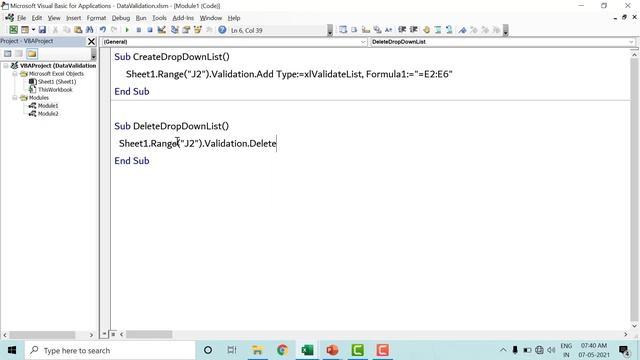Click the Complete Word icon
640x360 pixels.
389,30
